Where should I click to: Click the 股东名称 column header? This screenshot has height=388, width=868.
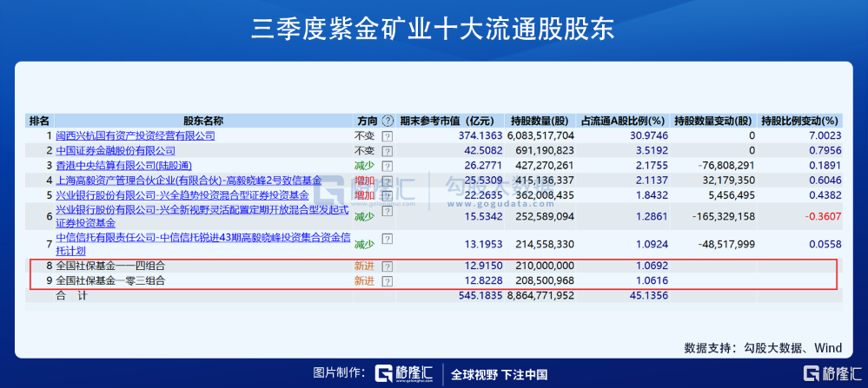click(203, 121)
